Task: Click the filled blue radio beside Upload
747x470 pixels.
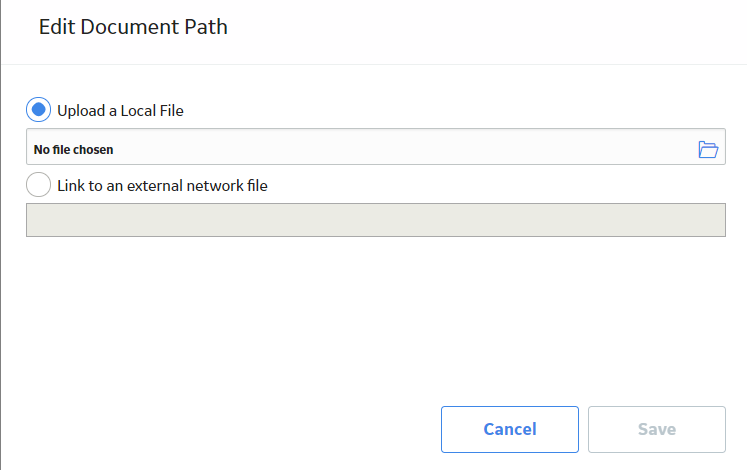Action: [39, 110]
